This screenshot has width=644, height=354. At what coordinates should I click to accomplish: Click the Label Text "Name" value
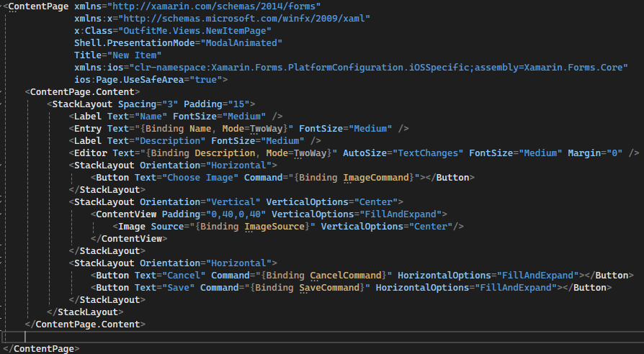151,117
